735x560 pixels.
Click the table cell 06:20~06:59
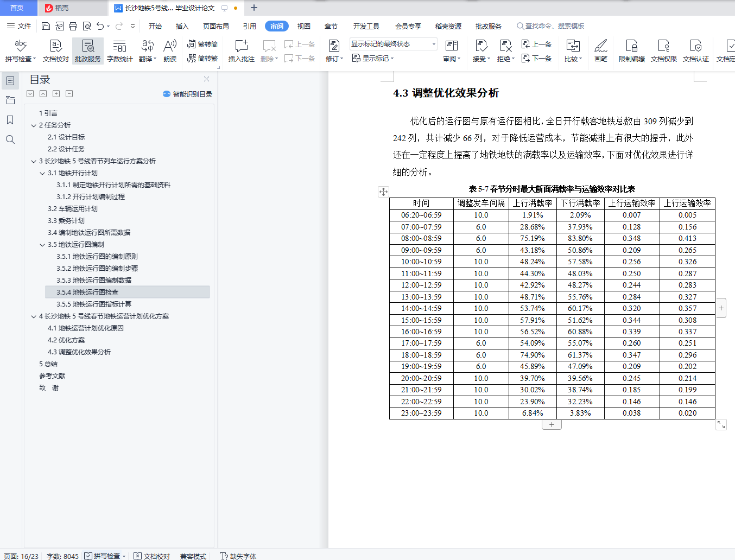click(421, 215)
